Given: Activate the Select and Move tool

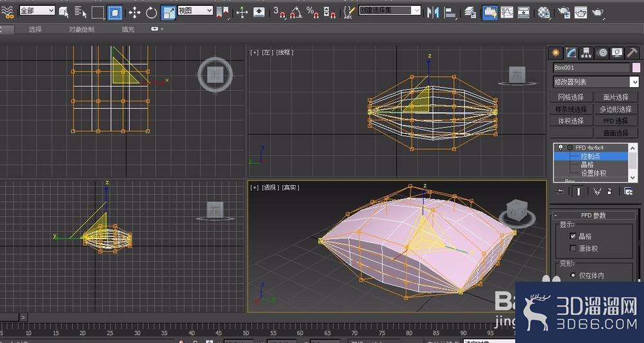Looking at the screenshot, I should tap(135, 13).
